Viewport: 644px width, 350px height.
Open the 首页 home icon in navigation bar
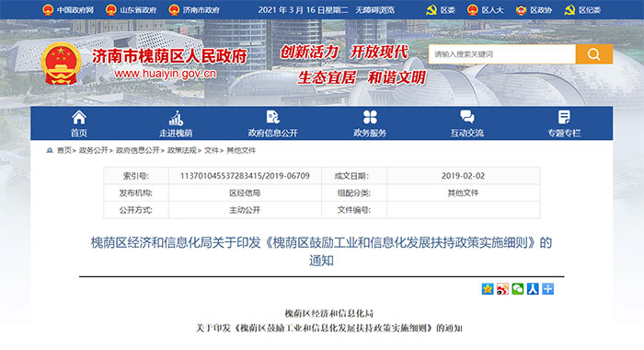point(79,118)
